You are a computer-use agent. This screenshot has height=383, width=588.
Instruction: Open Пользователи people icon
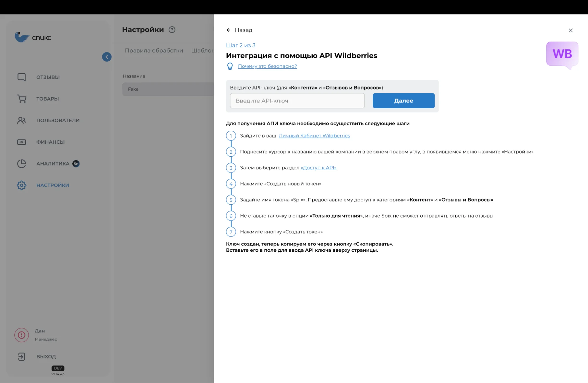(x=21, y=120)
